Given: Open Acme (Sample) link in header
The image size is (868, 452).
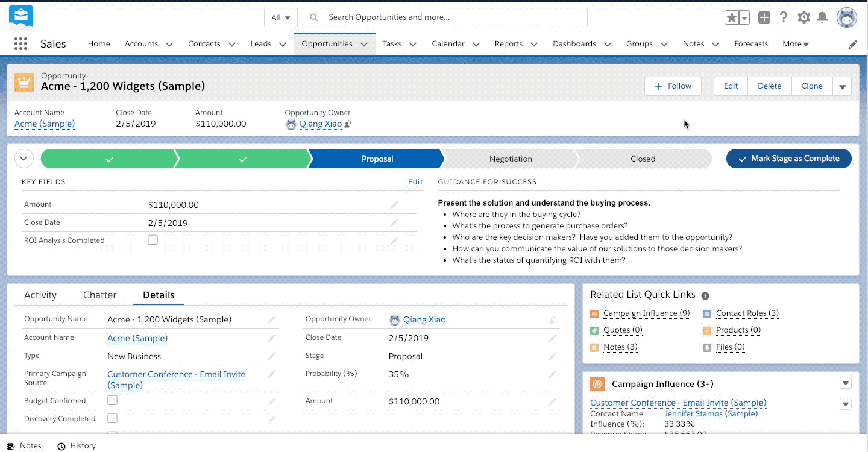Looking at the screenshot, I should pos(45,124).
